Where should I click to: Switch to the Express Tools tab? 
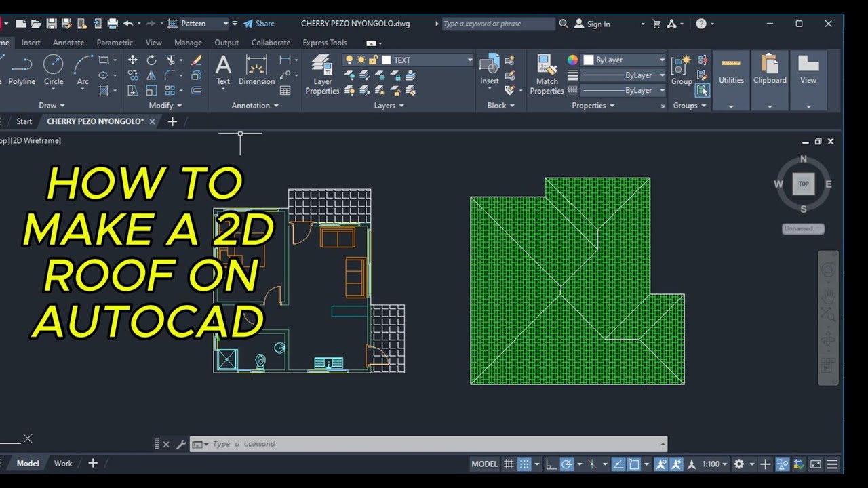coord(325,43)
